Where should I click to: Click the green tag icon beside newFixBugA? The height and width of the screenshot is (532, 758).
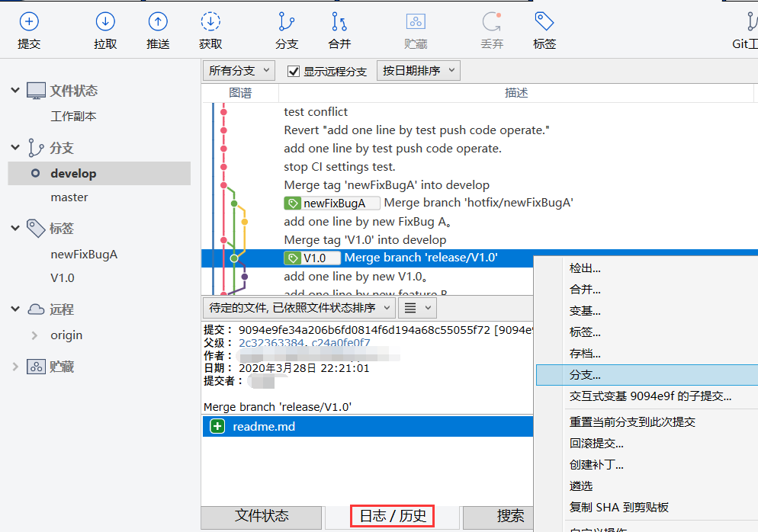(293, 204)
